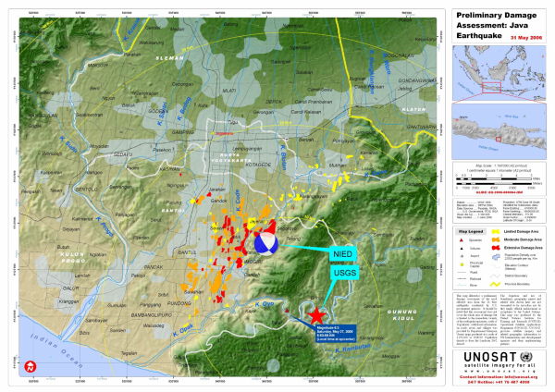Click the BAMBANGLIPURO place label
This screenshot has height=392, width=555.
click(x=152, y=315)
